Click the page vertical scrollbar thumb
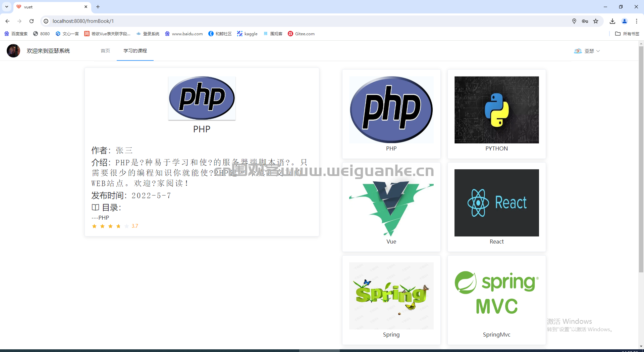Viewport: 644px width, 352px height. coord(641,159)
